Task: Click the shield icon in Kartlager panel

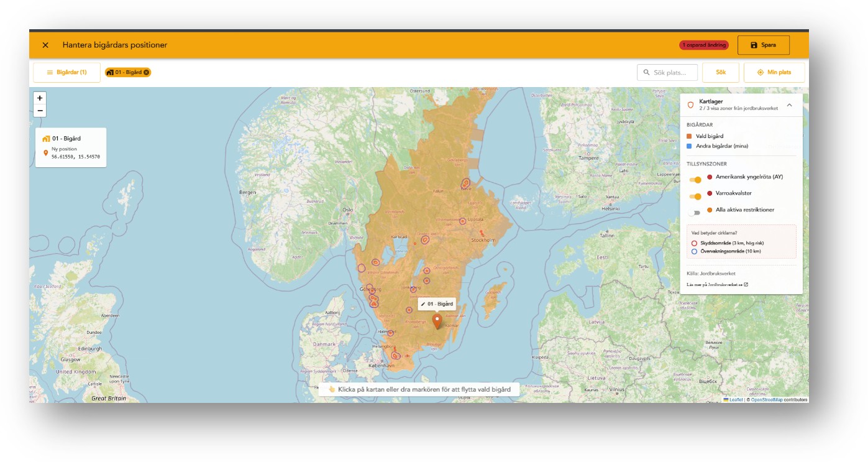Action: pyautogui.click(x=690, y=105)
